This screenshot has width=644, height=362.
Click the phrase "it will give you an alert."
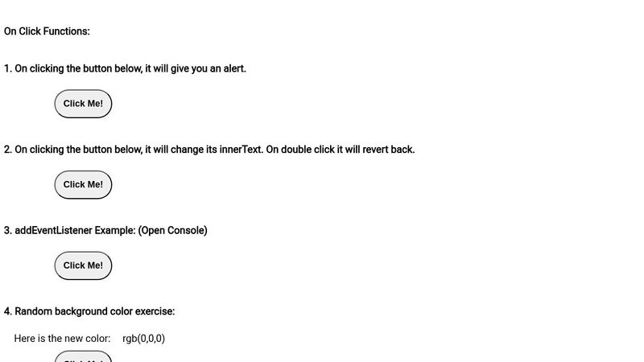[x=196, y=69]
